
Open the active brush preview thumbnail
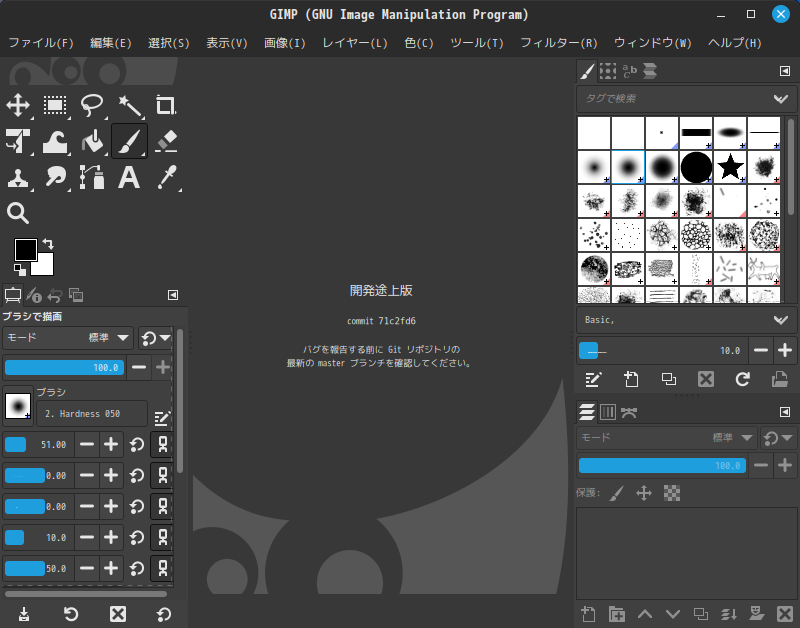pos(18,406)
